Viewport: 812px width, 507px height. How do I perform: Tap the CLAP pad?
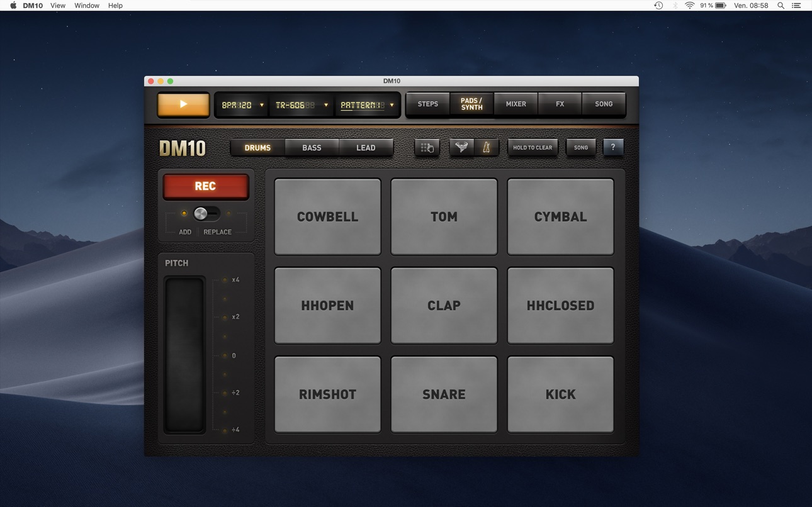pyautogui.click(x=444, y=305)
